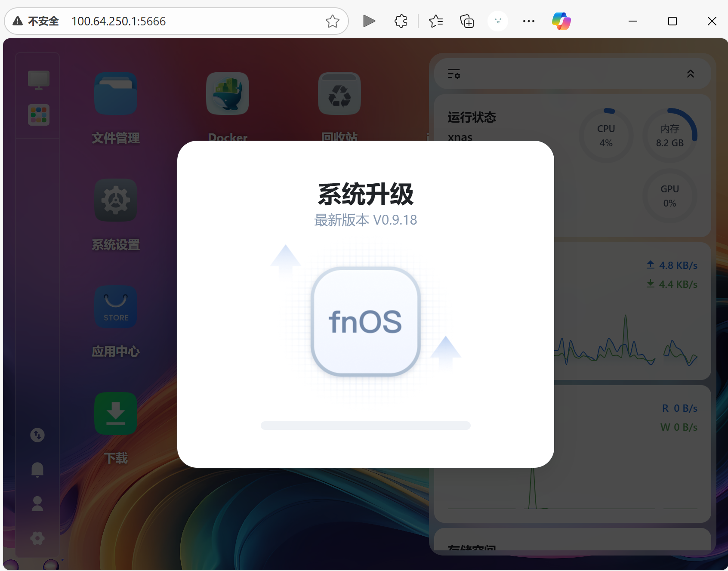Open the Copilot icon in toolbar
This screenshot has height=571, width=728.
(x=561, y=21)
